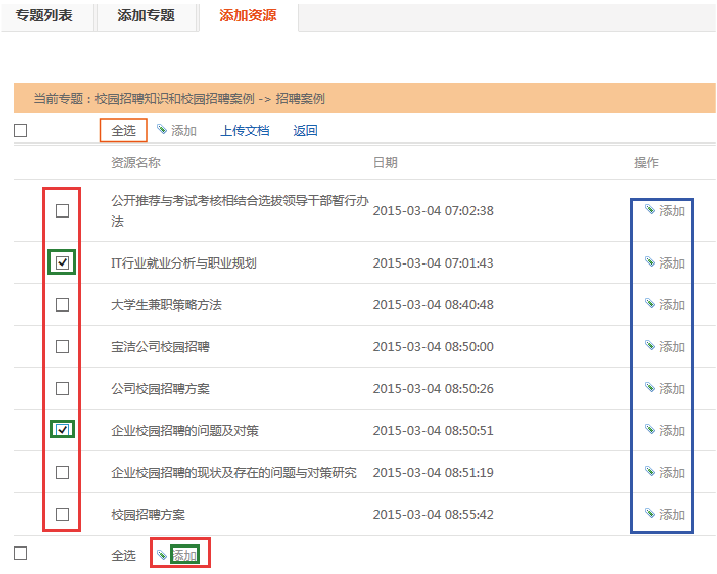717x574 pixels.
Task: Click the 返回 link
Action: point(305,130)
